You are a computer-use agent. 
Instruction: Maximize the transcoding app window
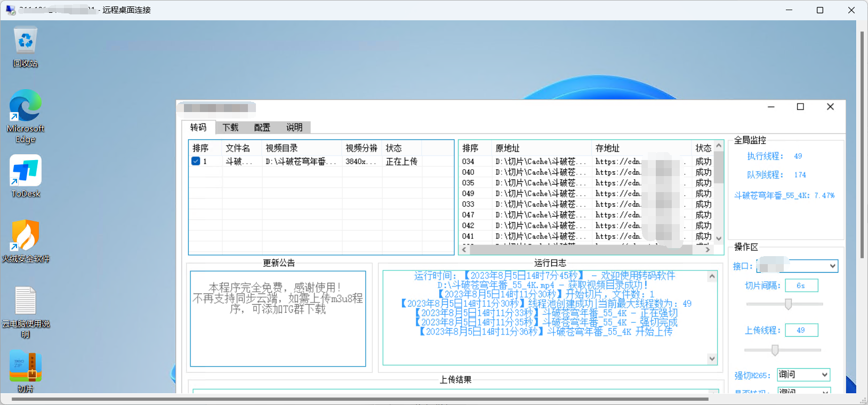[800, 107]
